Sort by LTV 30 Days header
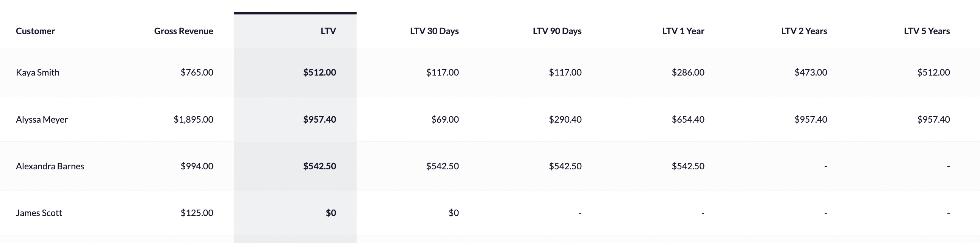 434,31
